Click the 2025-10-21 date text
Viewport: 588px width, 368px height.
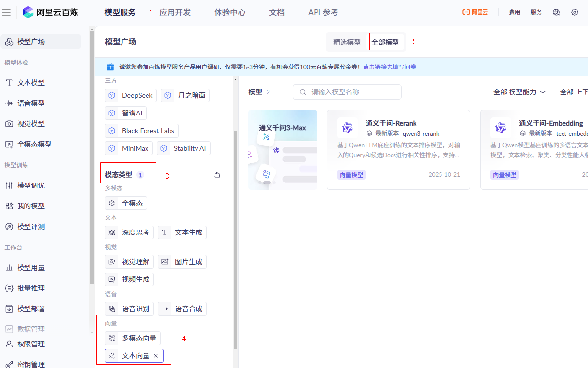[x=444, y=175]
